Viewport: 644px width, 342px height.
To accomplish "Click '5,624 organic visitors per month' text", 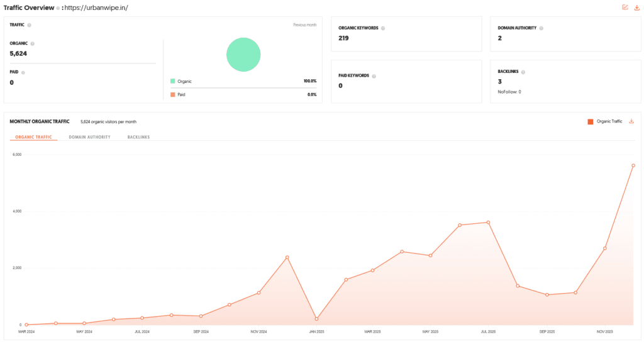I will pos(108,122).
